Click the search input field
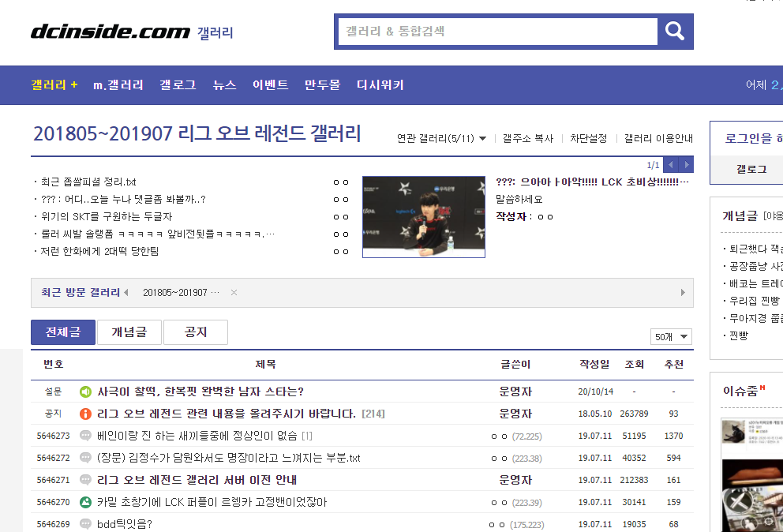Screen dimensions: 783x532 (498, 32)
